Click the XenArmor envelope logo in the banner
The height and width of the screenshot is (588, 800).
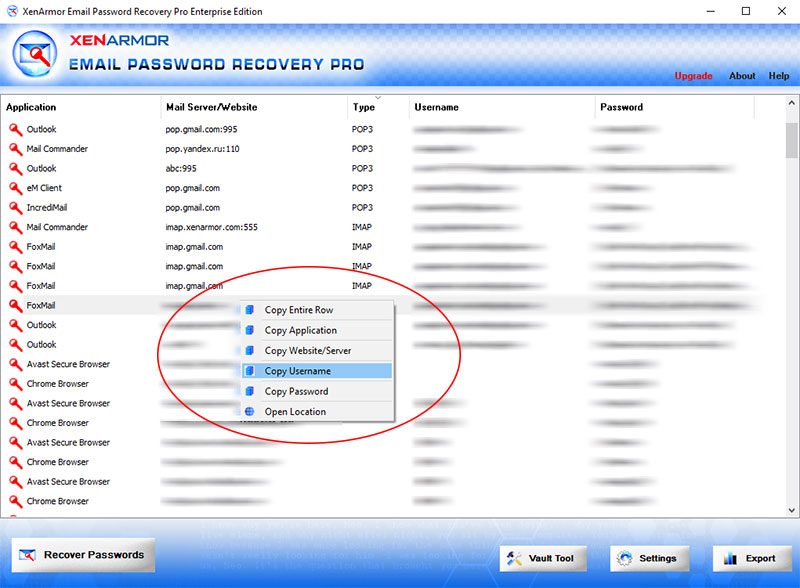(35, 54)
